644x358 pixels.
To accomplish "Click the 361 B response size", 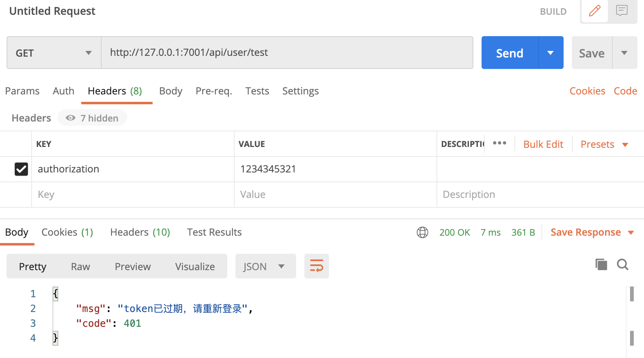I will (x=523, y=232).
